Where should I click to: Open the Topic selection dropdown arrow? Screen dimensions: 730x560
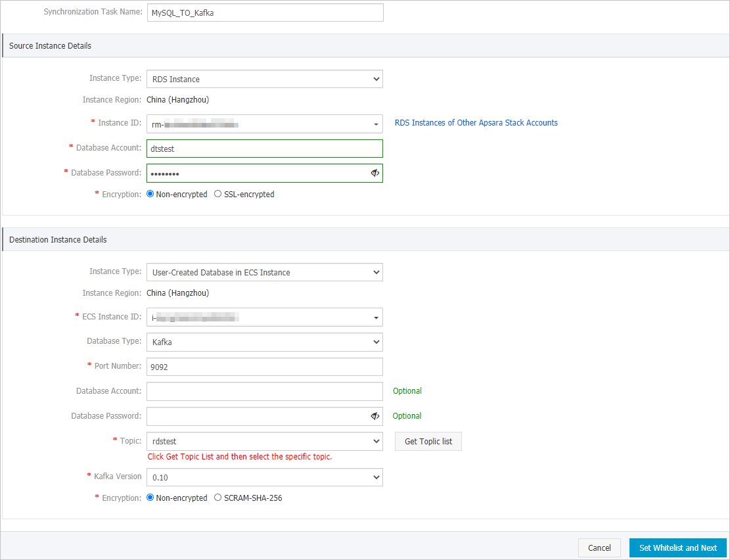tap(376, 440)
